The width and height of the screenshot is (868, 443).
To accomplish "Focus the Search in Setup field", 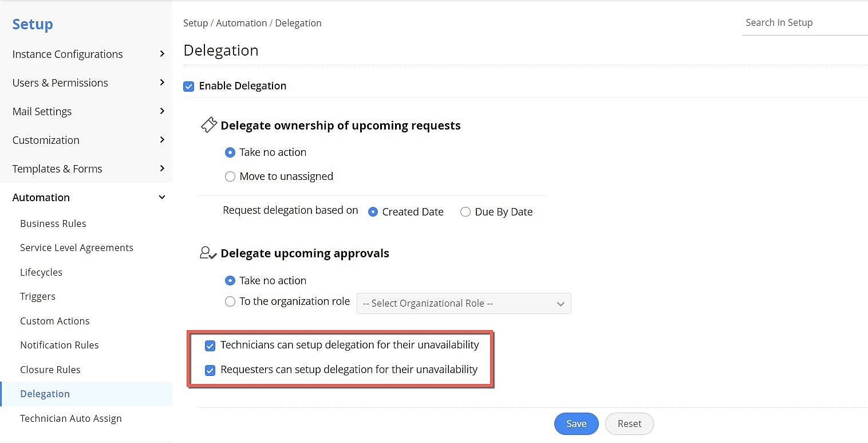I will point(802,23).
